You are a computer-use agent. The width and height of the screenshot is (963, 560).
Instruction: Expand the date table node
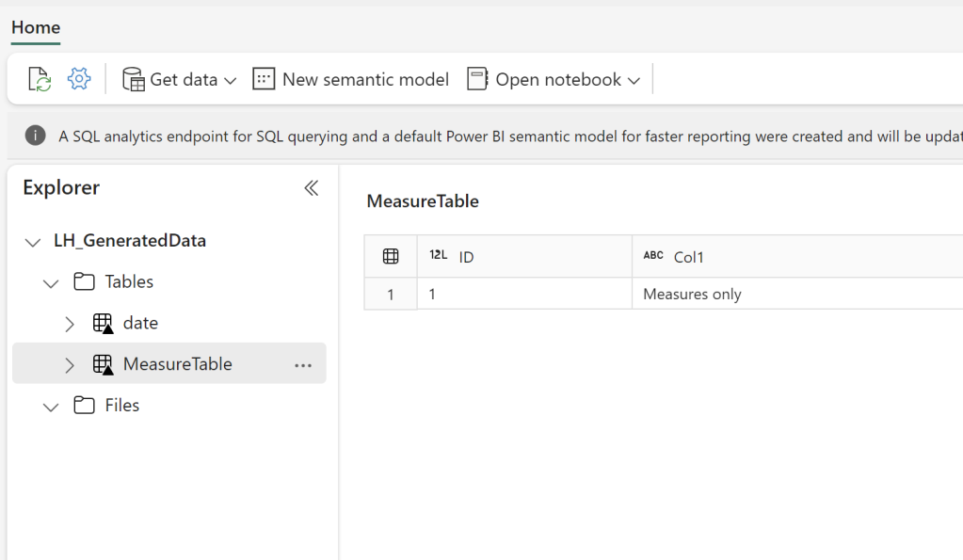(69, 323)
